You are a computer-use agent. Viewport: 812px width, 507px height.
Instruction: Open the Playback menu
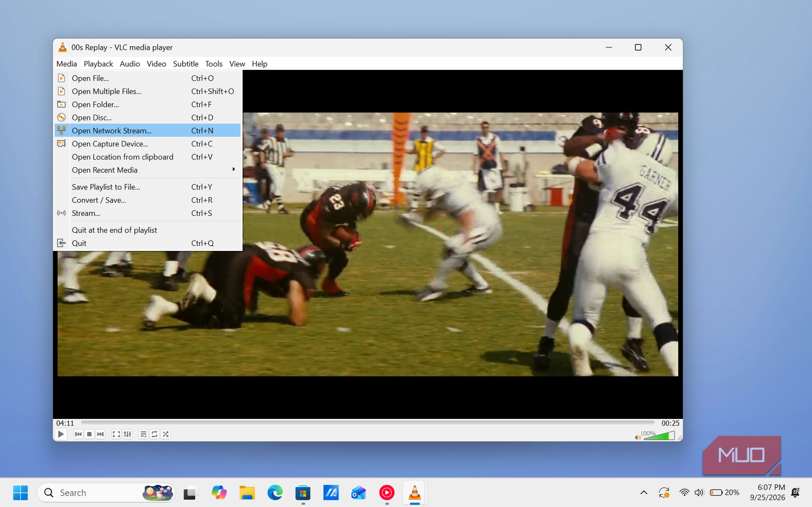click(98, 64)
